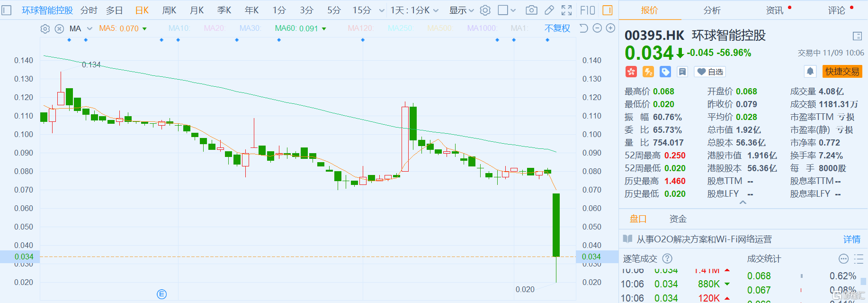
Task: Toggle MA20 line visibility
Action: click(x=215, y=28)
